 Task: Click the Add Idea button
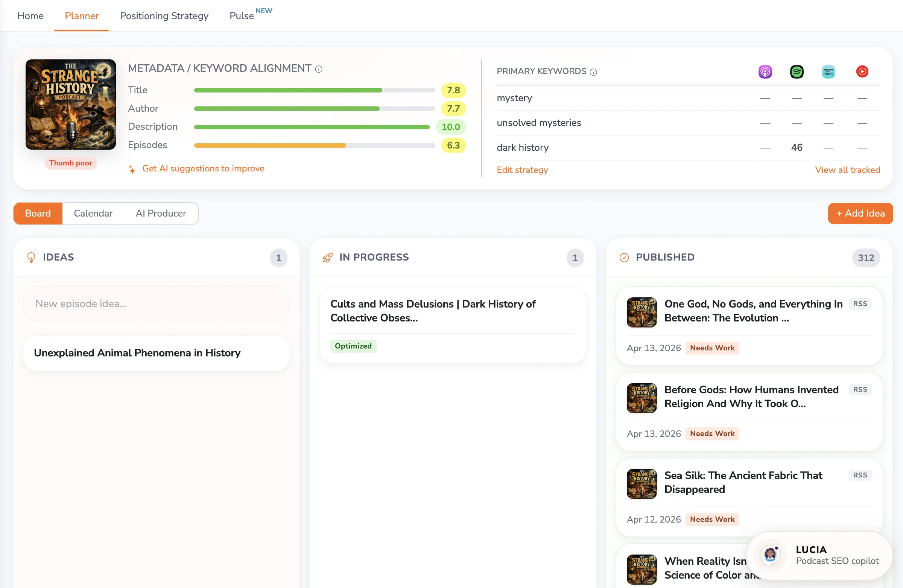[860, 214]
